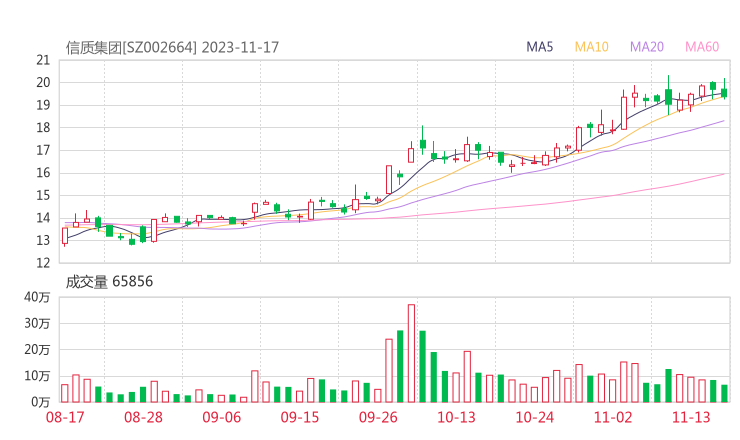Click the price axis label 16
This screenshot has height=440, width=740.
[43, 173]
